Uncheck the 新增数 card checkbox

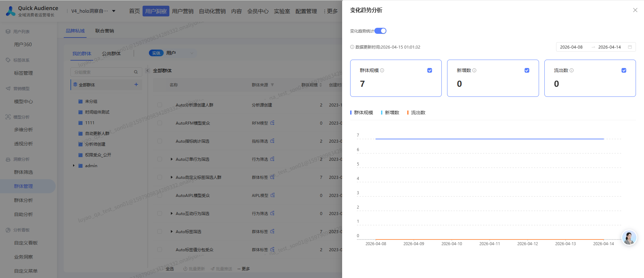(x=527, y=70)
